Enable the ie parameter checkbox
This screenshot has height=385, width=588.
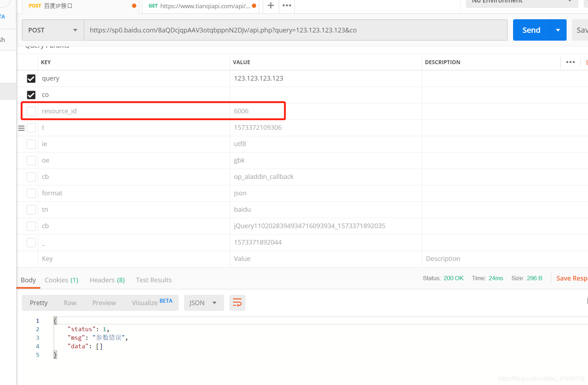tap(31, 144)
